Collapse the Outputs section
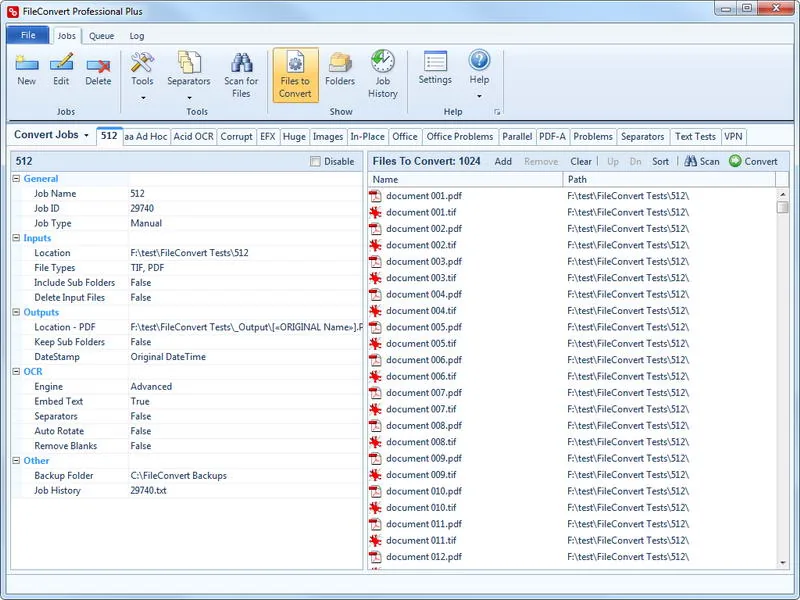 pos(16,312)
